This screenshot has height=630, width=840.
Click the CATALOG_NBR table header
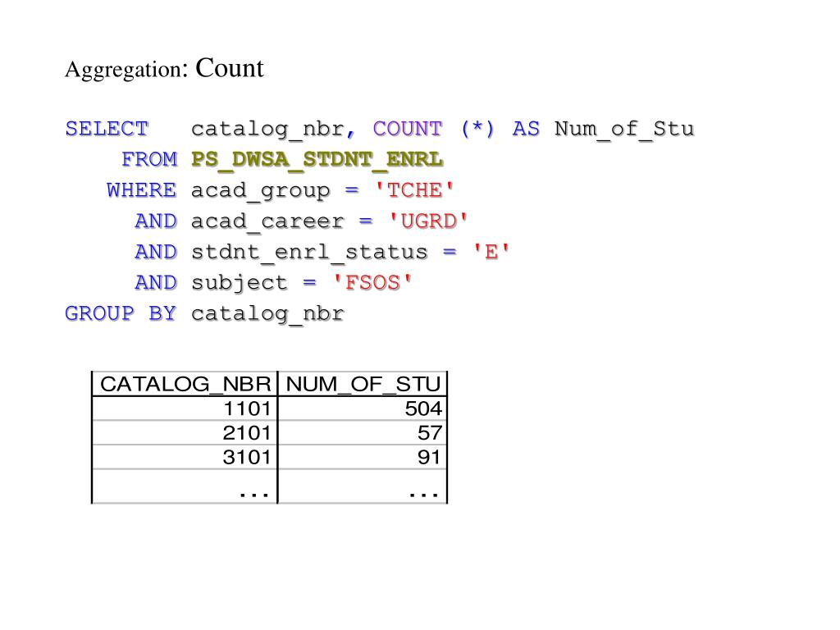coord(185,384)
